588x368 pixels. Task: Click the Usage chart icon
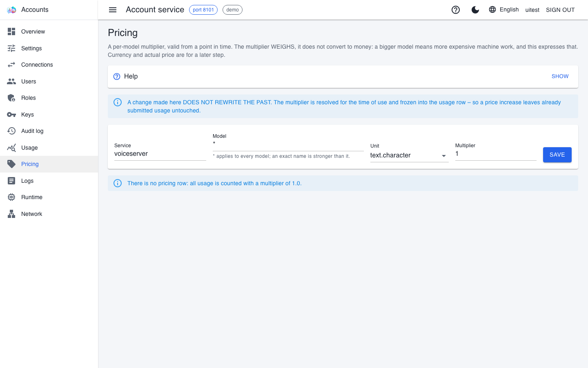tap(11, 148)
